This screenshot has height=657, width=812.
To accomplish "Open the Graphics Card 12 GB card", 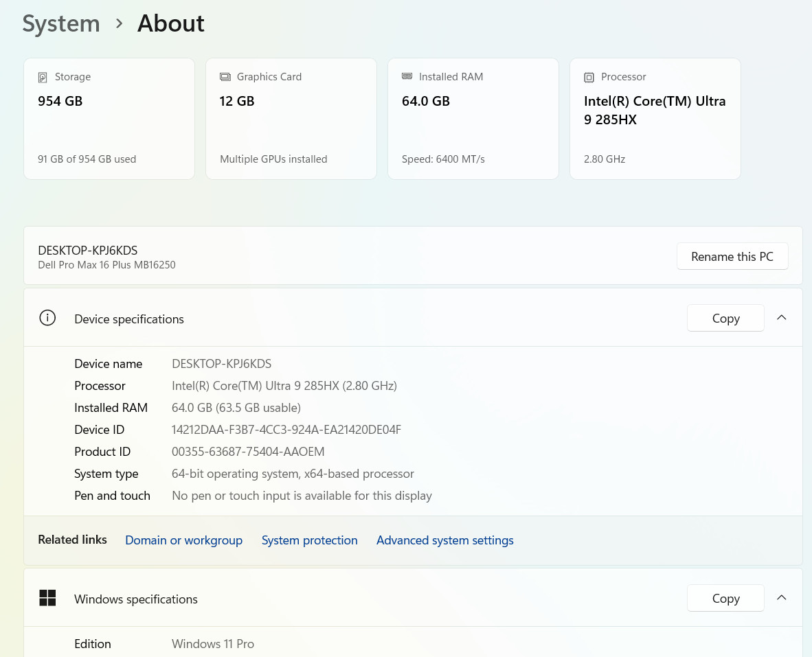I will pyautogui.click(x=291, y=119).
